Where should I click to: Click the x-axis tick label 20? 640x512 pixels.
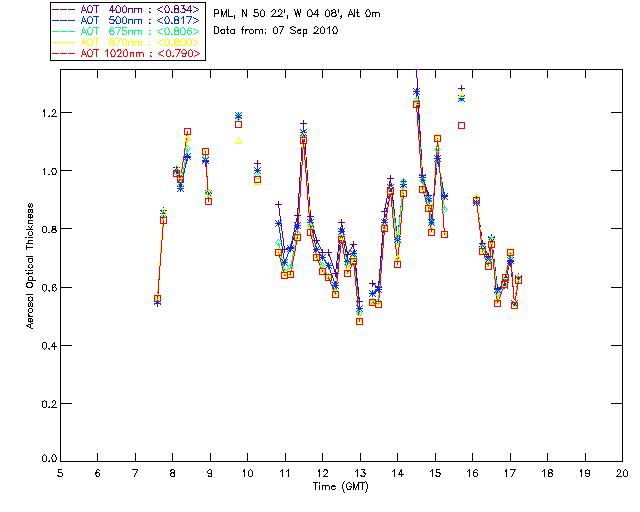pos(622,473)
